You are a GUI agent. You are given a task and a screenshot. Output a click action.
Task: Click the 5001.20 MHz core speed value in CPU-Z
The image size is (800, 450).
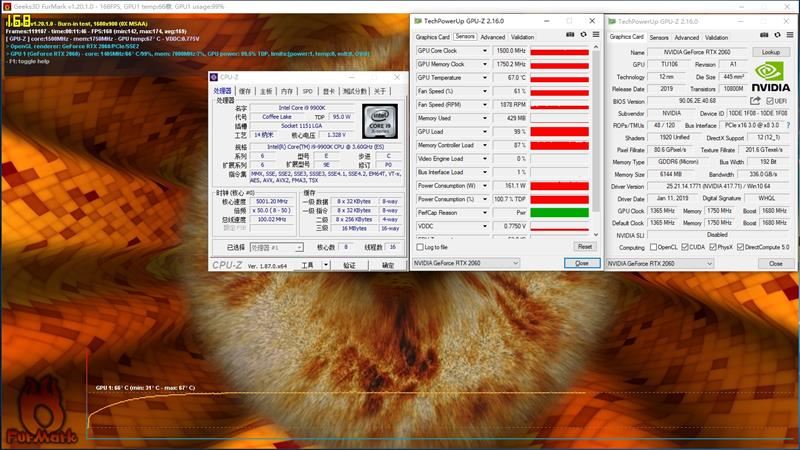point(272,202)
